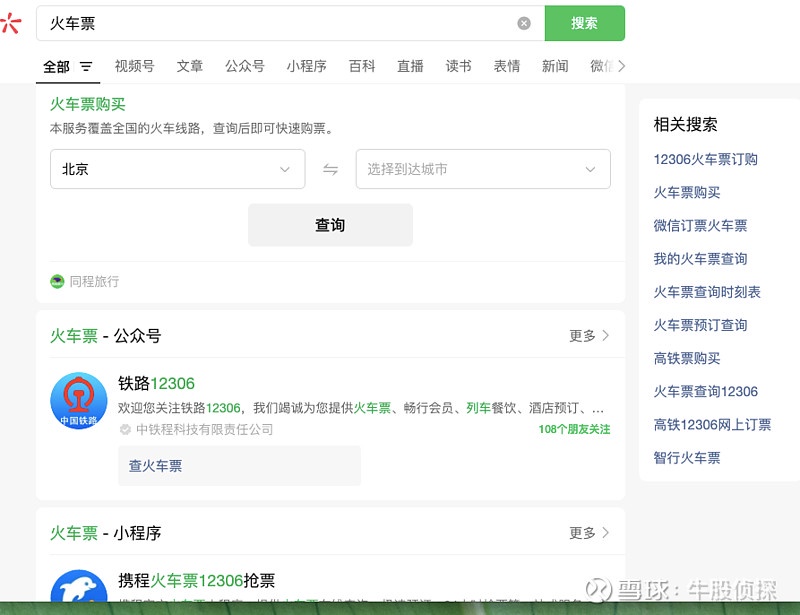The width and height of the screenshot is (800, 615).
Task: Click the 查火车票 shortcut button
Action: coord(238,466)
